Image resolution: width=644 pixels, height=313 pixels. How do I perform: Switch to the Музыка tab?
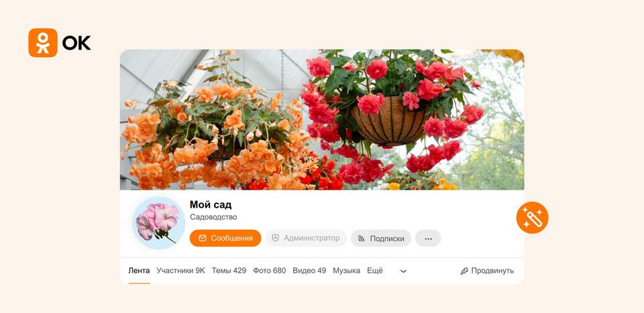click(x=346, y=271)
